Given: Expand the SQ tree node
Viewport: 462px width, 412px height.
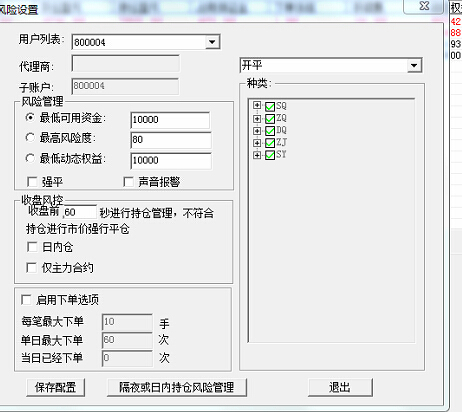Looking at the screenshot, I should click(x=257, y=106).
